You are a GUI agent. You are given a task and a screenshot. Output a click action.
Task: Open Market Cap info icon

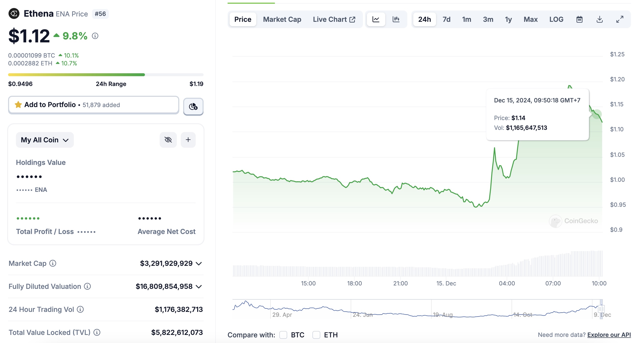pyautogui.click(x=53, y=263)
